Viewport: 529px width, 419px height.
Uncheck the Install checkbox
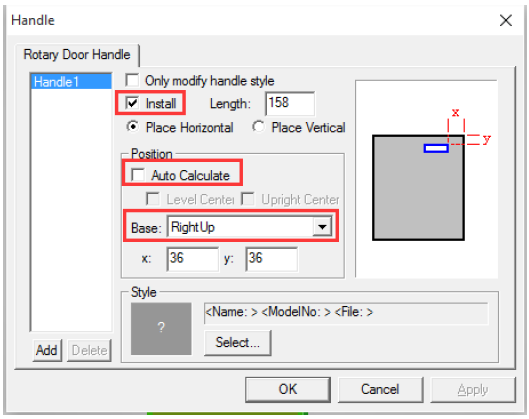[132, 103]
